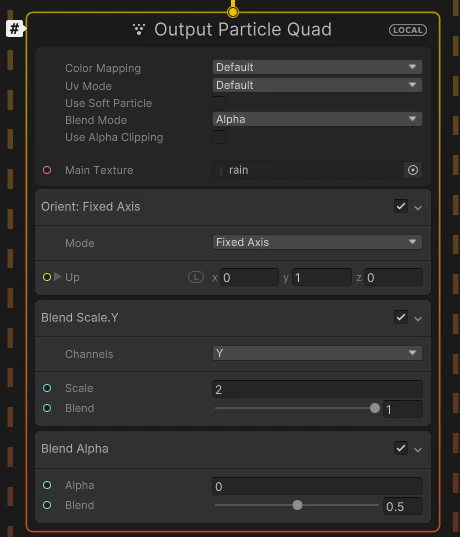Disable the Orient: Fixed Axis block

401,207
